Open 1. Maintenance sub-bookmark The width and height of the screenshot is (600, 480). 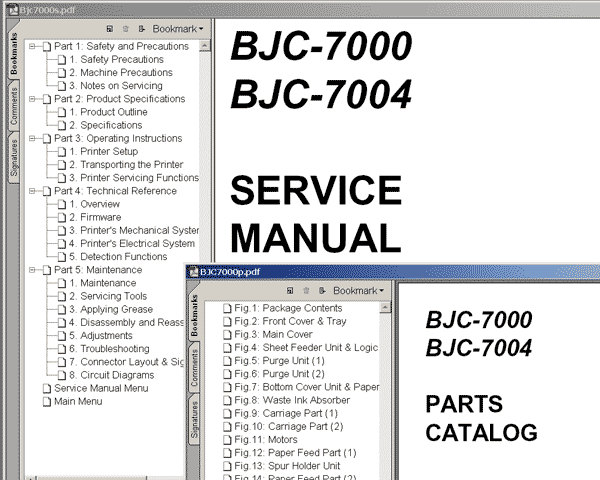103,283
